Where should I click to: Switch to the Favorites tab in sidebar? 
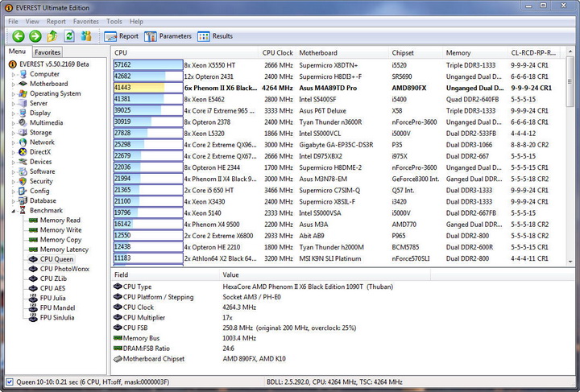(48, 52)
